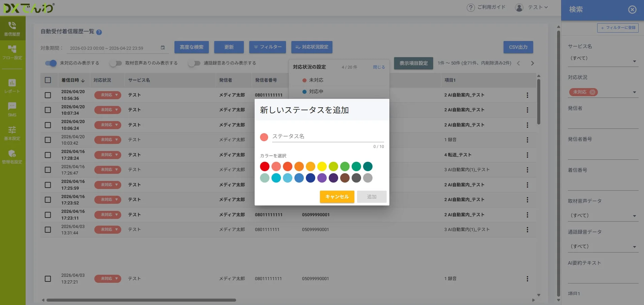Click the キャンセル button in dialog

click(337, 197)
